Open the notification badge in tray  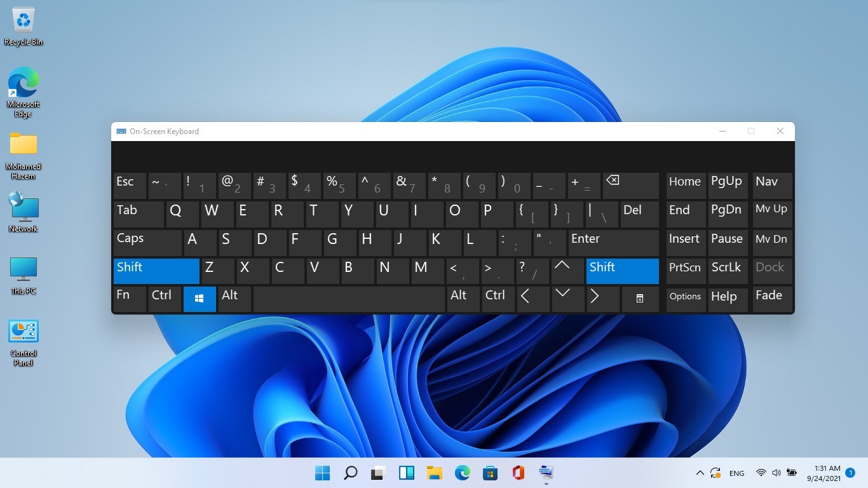pyautogui.click(x=850, y=473)
